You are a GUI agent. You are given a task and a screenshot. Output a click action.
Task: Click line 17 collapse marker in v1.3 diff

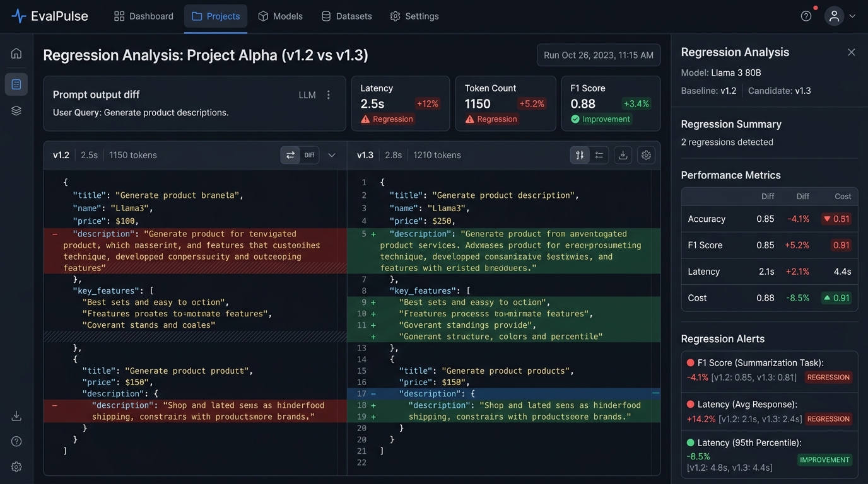pos(373,394)
